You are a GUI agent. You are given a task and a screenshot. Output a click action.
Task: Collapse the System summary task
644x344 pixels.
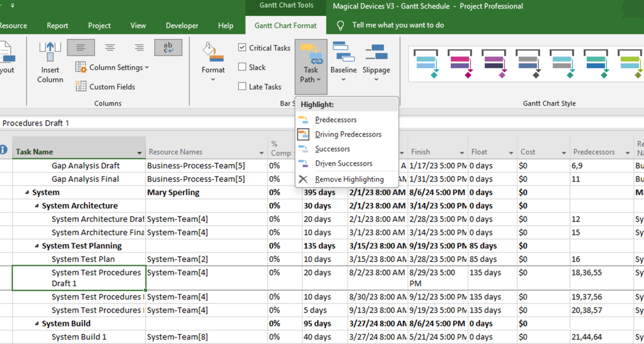coord(27,192)
